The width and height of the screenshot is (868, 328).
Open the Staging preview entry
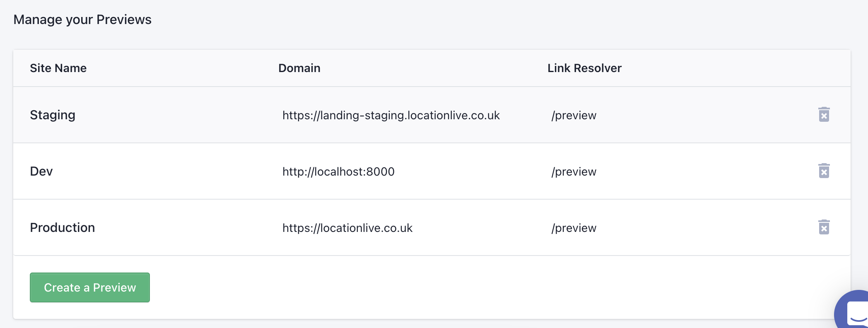click(x=53, y=115)
